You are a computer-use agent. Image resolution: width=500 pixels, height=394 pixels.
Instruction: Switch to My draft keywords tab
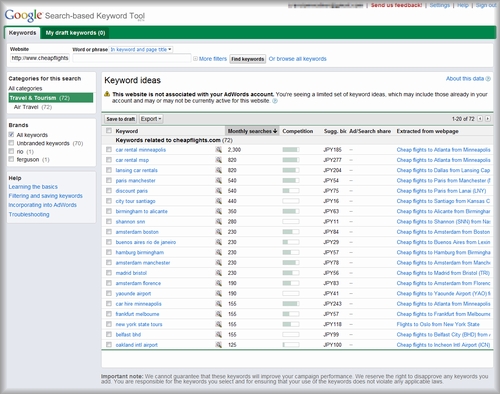tap(75, 33)
